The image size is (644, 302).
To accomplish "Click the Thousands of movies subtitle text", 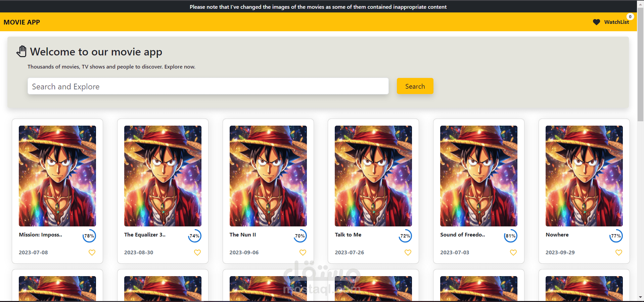I will coord(111,67).
